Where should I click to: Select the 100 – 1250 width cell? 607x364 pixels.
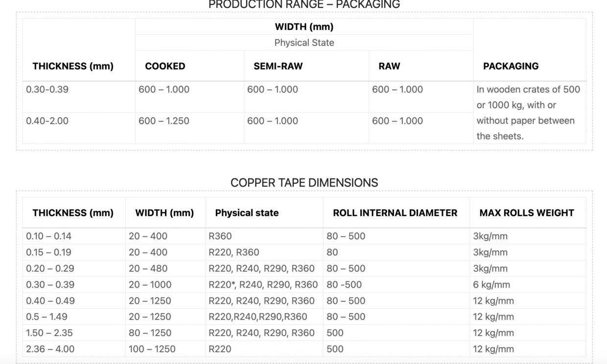152,349
